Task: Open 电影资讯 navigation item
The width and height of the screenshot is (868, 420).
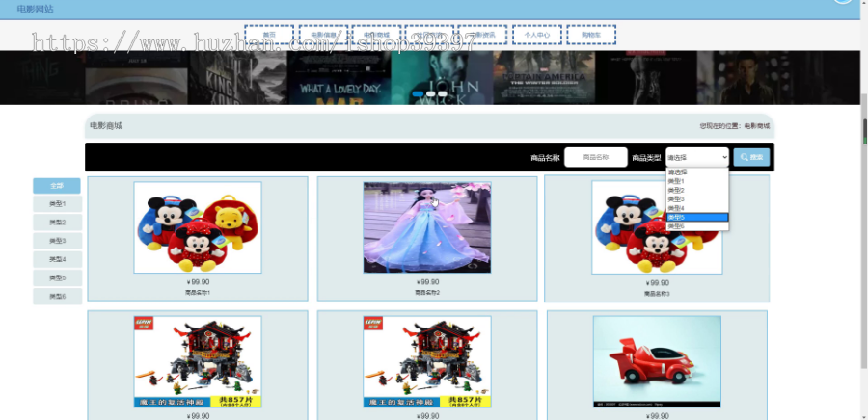Action: click(x=482, y=35)
